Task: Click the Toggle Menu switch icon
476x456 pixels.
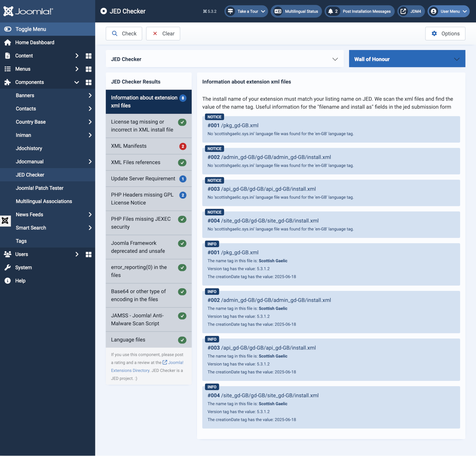Action: (x=8, y=29)
